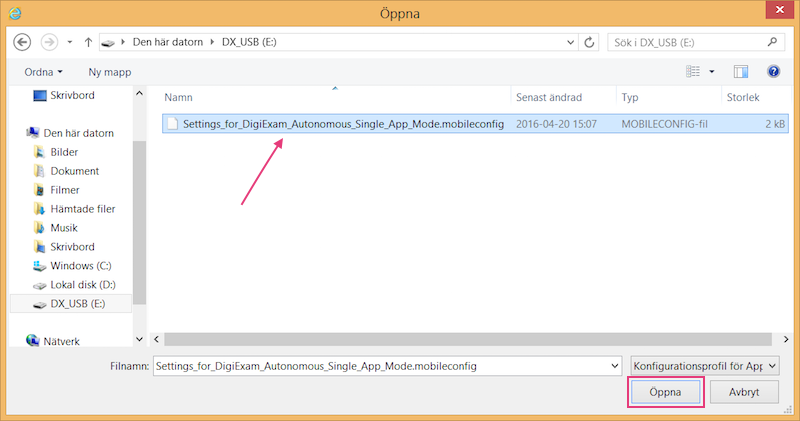800x421 pixels.
Task: Click the Internet Explorer title bar icon
Action: click(15, 13)
